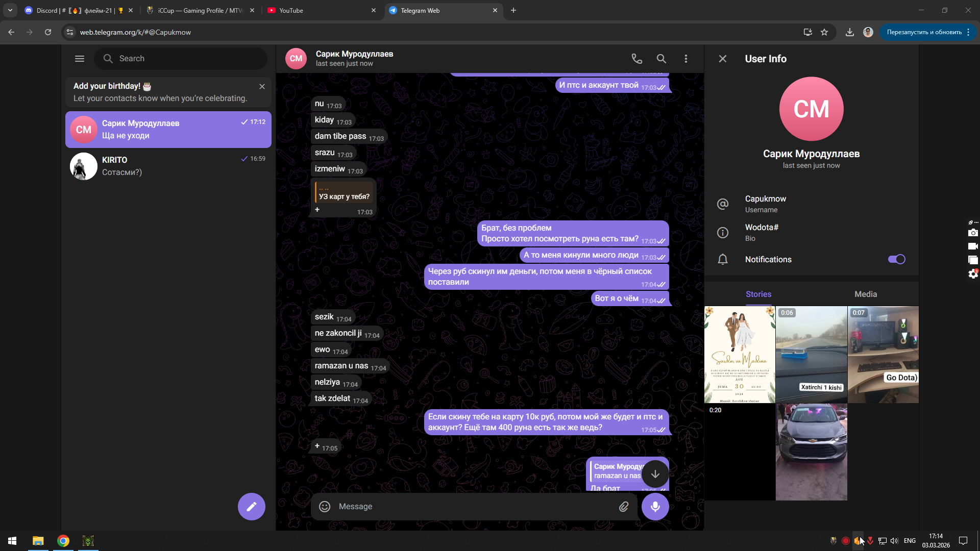This screenshot has height=551, width=980.
Task: Close the User Info panel
Action: click(x=722, y=59)
